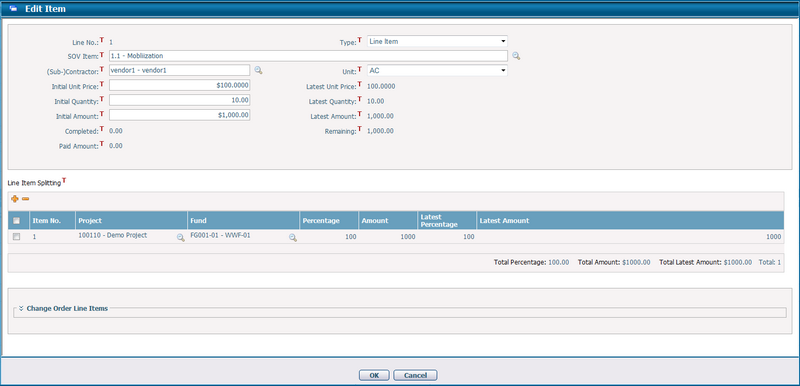Click translation marker next to (Sub-)Contractor label
This screenshot has width=800, height=386.
tap(102, 68)
